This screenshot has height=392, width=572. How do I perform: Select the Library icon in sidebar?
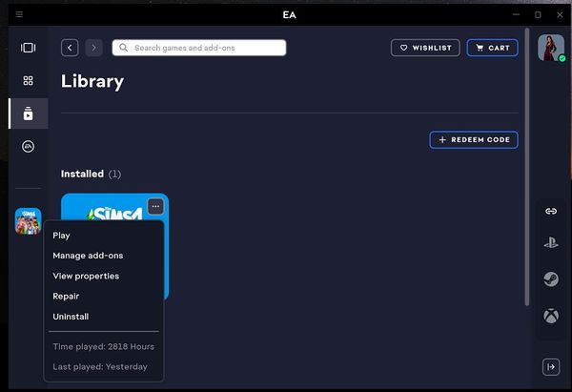(28, 113)
